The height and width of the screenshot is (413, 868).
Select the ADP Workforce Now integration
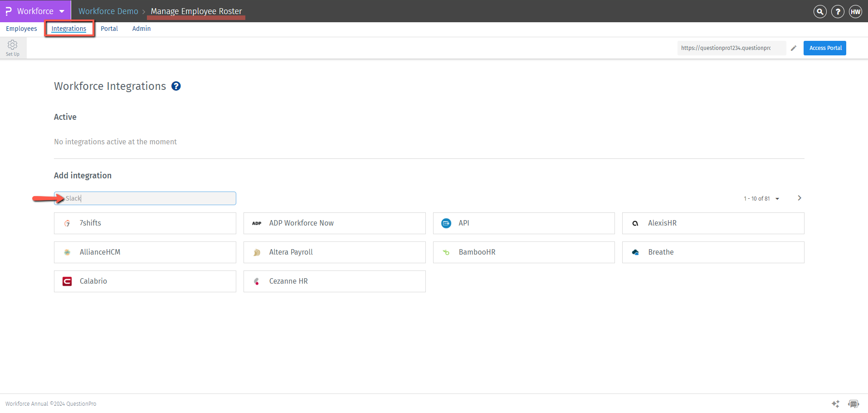tap(335, 223)
